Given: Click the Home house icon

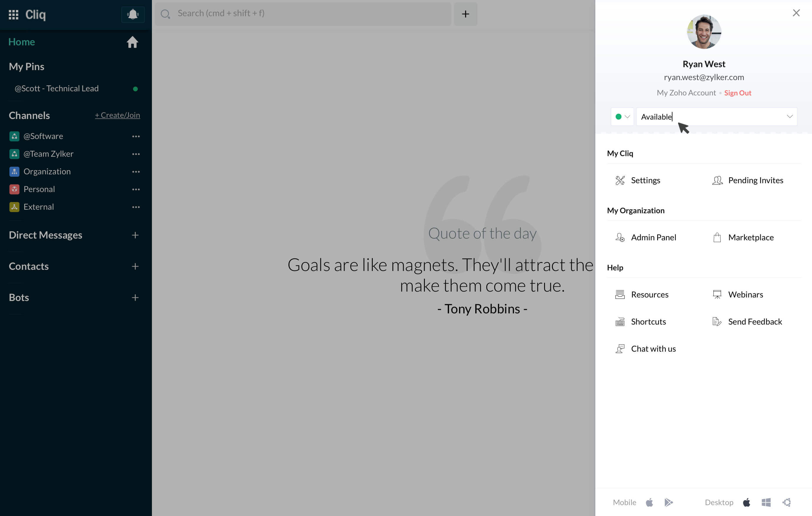Looking at the screenshot, I should pos(132,42).
